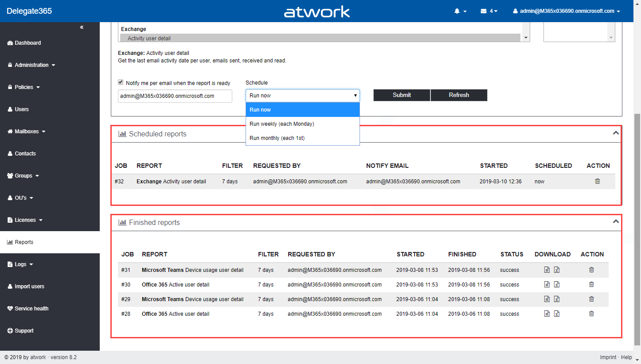Download Excel file for job #28
Viewport: 641px width, 364px height.
coord(557,314)
